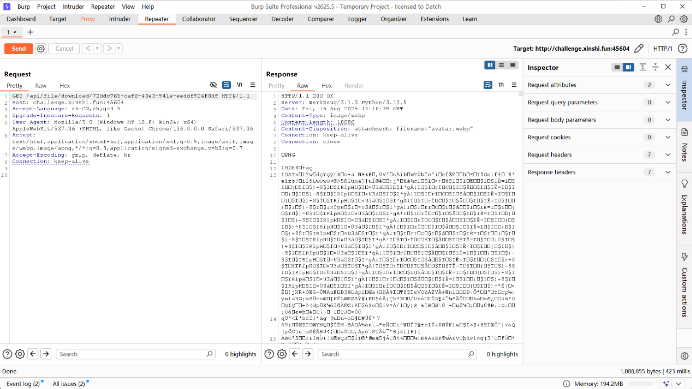Viewport: 692px width, 389px height.
Task: Click the Send request button
Action: click(x=19, y=49)
